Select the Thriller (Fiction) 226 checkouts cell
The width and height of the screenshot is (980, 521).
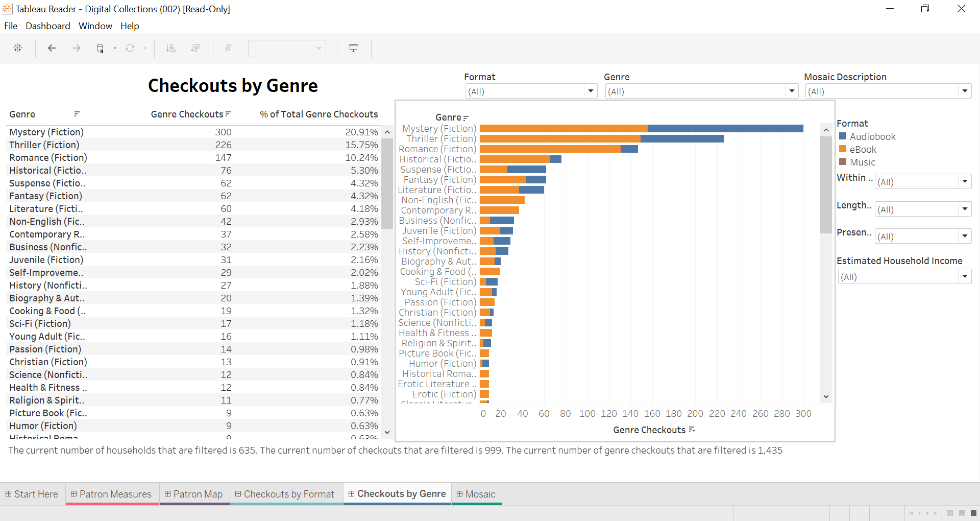(223, 145)
